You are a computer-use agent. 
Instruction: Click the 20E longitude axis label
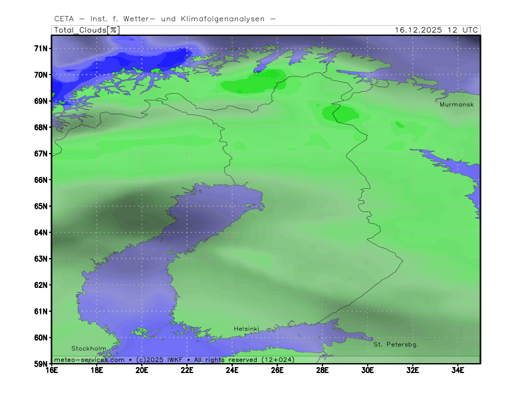tap(142, 370)
